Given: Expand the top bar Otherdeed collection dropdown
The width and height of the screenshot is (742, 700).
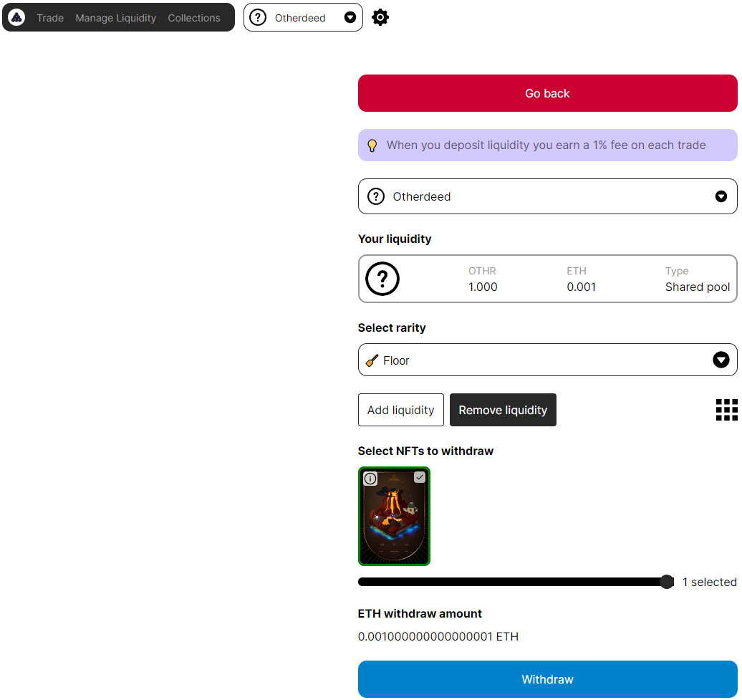Looking at the screenshot, I should click(350, 18).
